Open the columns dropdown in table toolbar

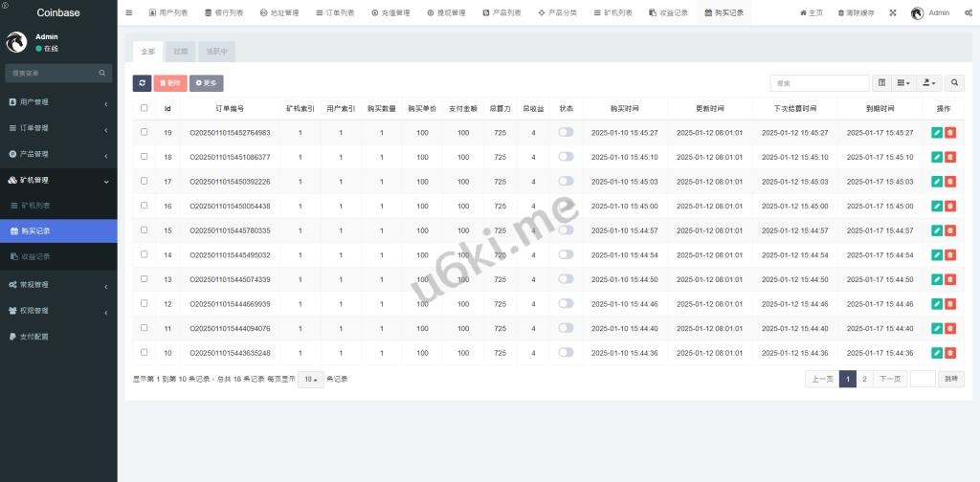coord(903,83)
